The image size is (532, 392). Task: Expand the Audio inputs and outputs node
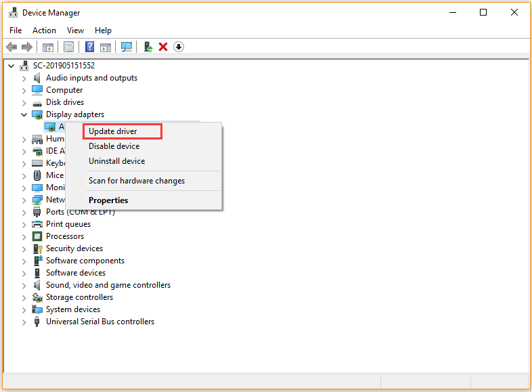point(24,78)
